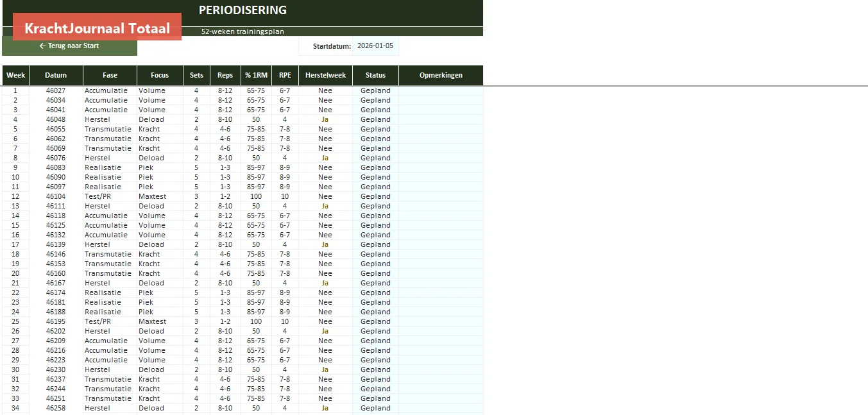Select Maxtest cell in week 12

pyautogui.click(x=160, y=196)
